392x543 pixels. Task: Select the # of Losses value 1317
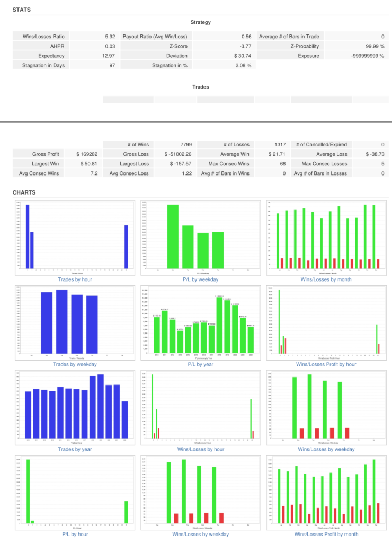pyautogui.click(x=280, y=144)
